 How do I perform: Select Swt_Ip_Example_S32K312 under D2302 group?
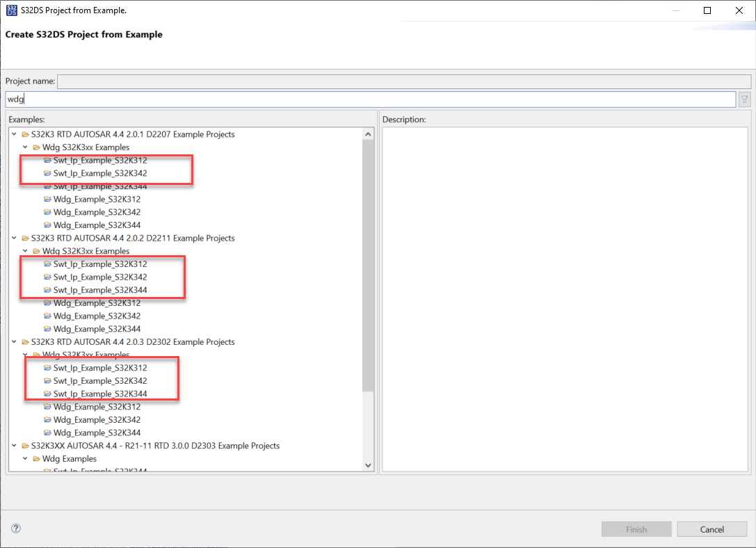[x=100, y=368]
